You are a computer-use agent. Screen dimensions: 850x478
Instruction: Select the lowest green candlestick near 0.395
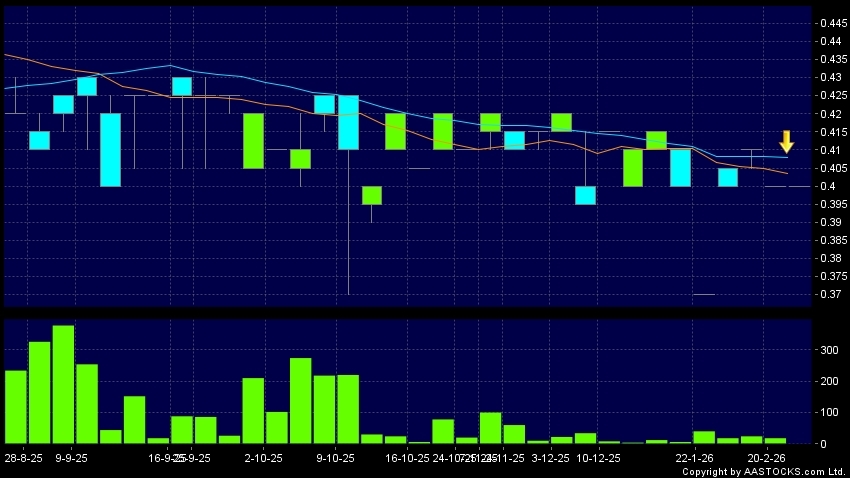(372, 195)
